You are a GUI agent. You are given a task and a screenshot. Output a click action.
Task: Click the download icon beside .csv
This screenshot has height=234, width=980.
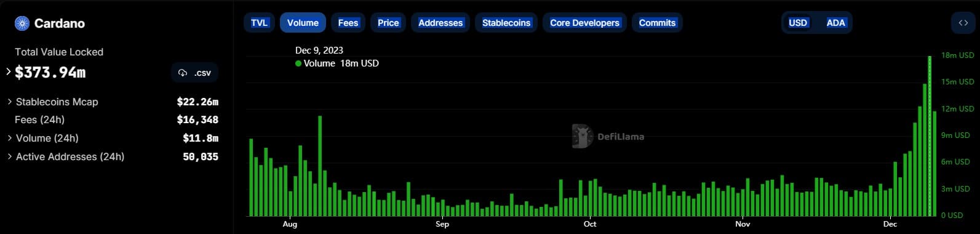(x=183, y=73)
